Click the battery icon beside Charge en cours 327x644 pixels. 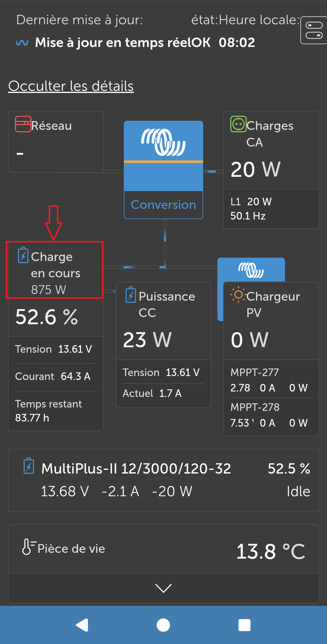(x=23, y=255)
